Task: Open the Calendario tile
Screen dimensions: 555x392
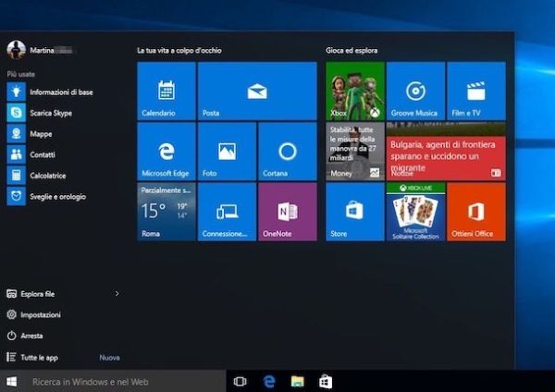Action: click(166, 91)
